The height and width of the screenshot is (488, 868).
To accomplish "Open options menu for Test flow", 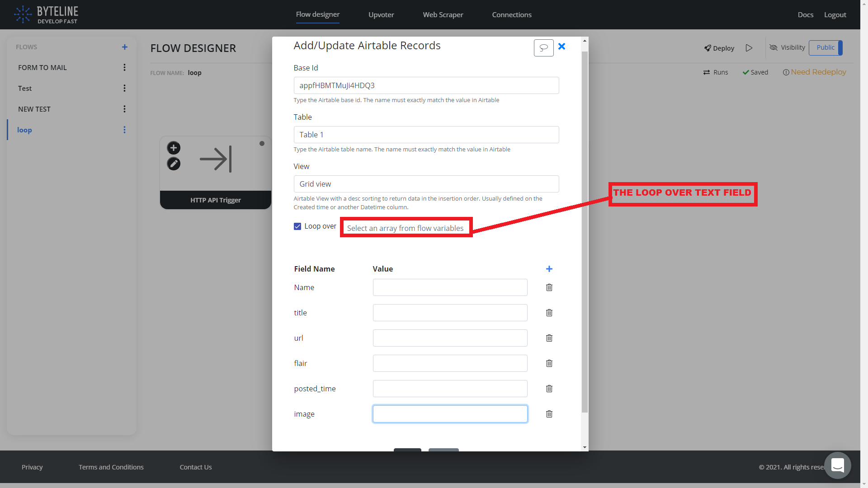I will [x=124, y=88].
